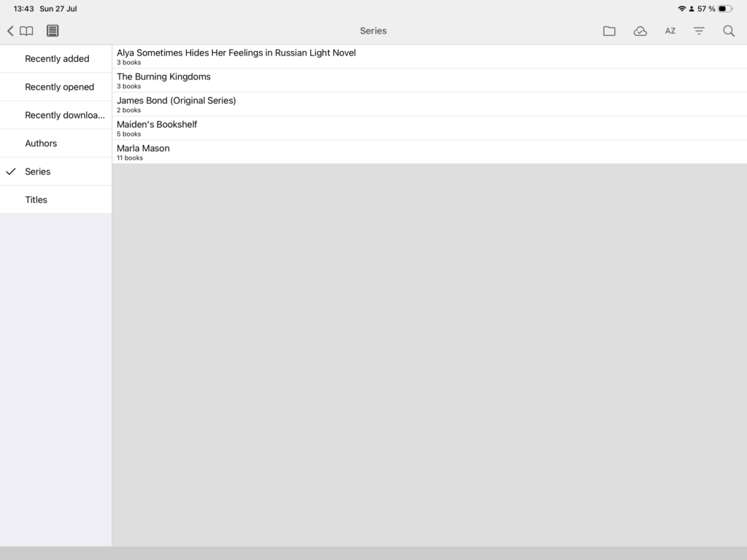Go back using the chevron arrow
The image size is (747, 560).
pos(10,31)
